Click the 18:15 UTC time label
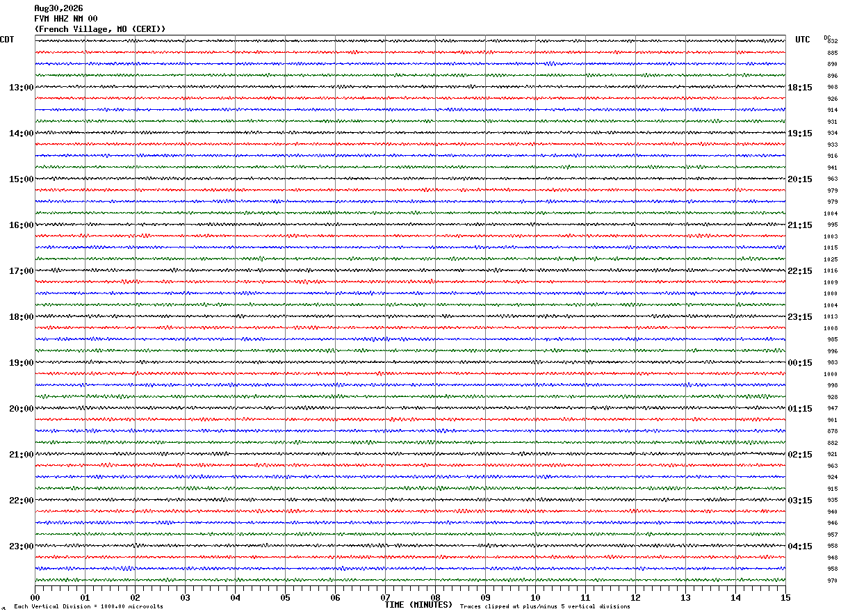The image size is (841, 616). (799, 88)
